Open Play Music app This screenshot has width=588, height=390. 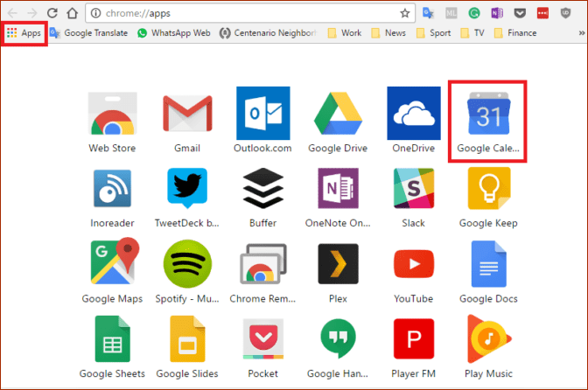[x=488, y=347]
